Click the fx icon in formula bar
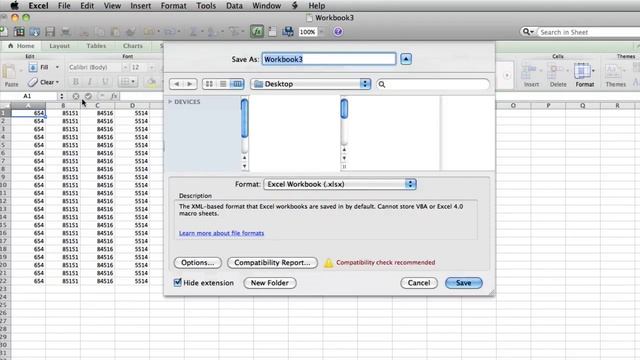 pyautogui.click(x=114, y=96)
